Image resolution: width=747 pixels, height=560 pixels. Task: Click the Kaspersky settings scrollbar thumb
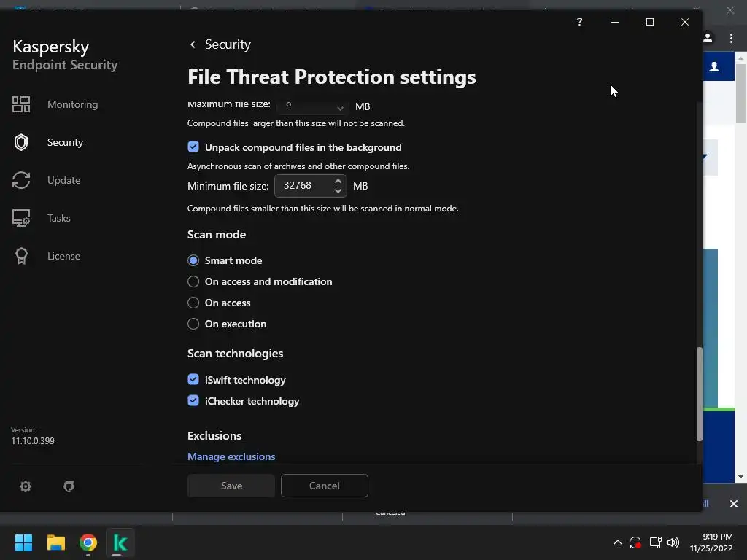(x=700, y=394)
